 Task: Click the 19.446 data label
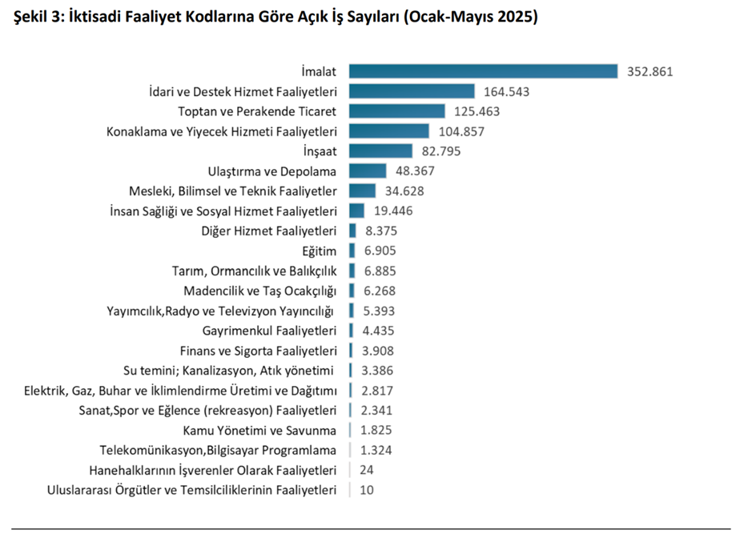tap(392, 211)
